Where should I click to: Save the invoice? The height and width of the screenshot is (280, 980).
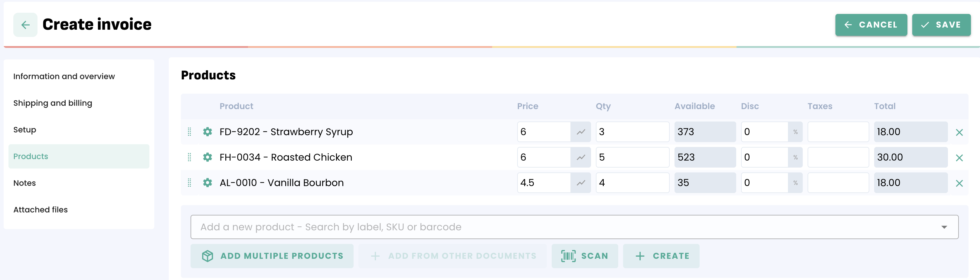click(941, 25)
